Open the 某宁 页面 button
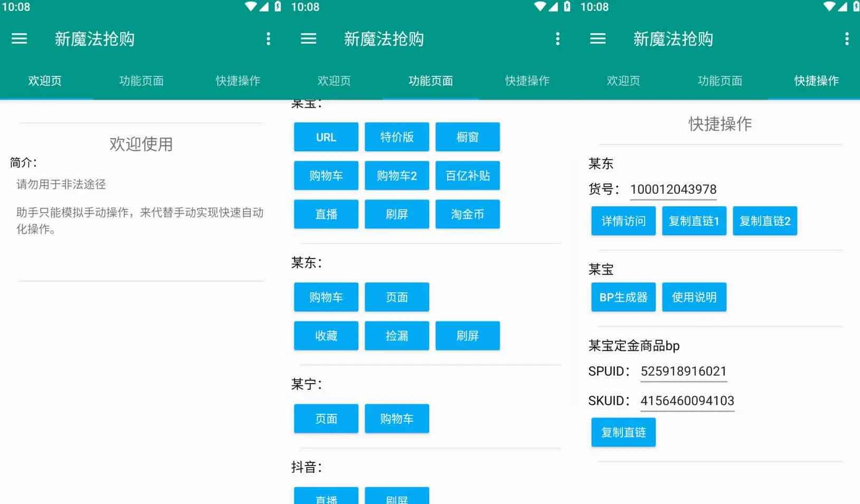This screenshot has height=504, width=860. coord(326,419)
